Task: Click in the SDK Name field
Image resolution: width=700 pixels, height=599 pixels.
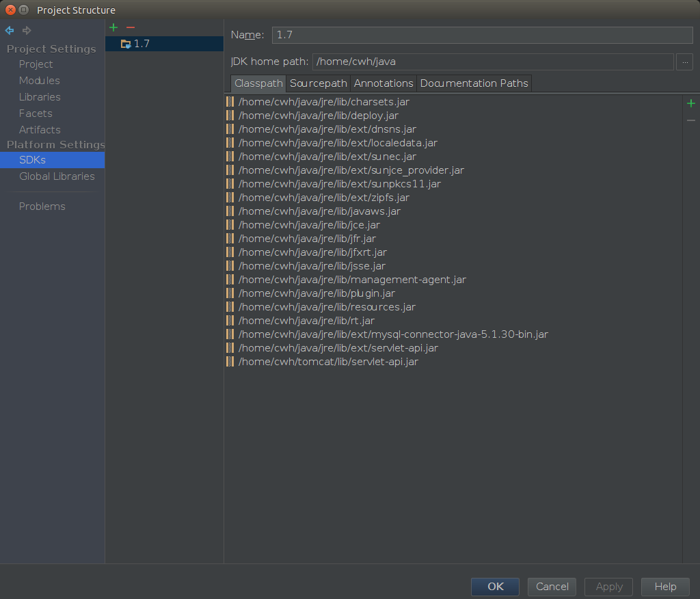Action: coord(482,35)
